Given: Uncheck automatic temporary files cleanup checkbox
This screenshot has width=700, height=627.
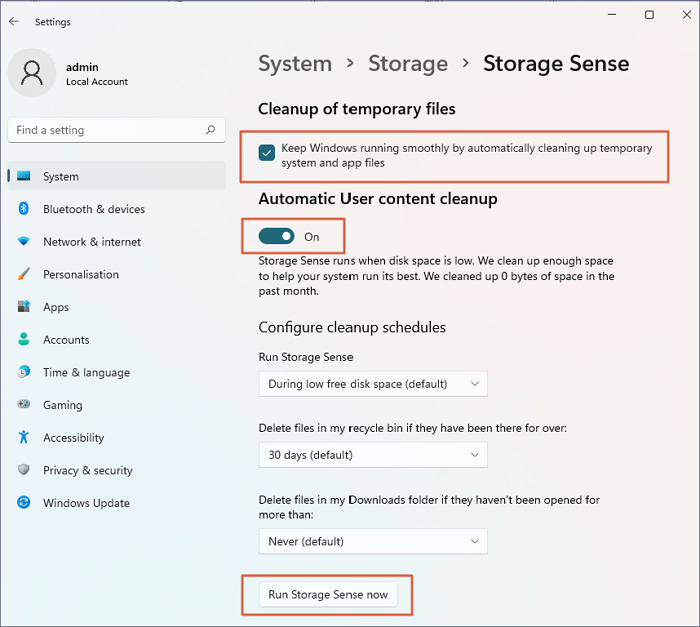Looking at the screenshot, I should point(267,153).
